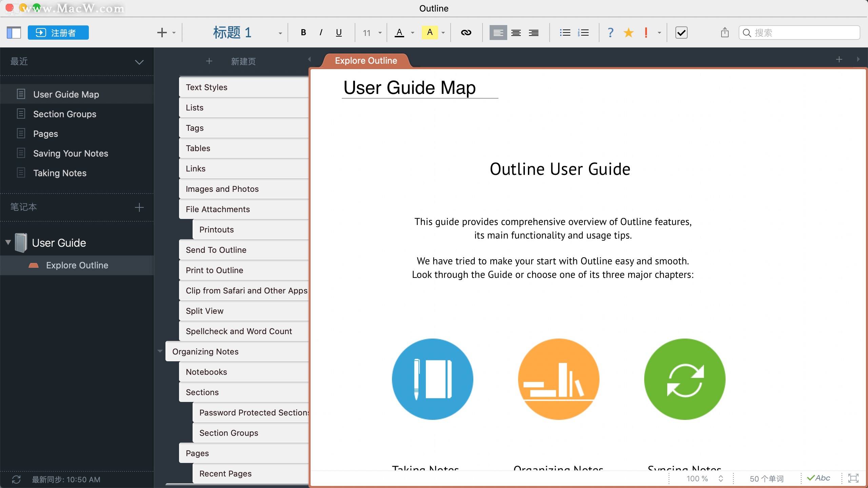Viewport: 868px width, 488px height.
Task: Click the sync icon in status bar
Action: pyautogui.click(x=16, y=479)
